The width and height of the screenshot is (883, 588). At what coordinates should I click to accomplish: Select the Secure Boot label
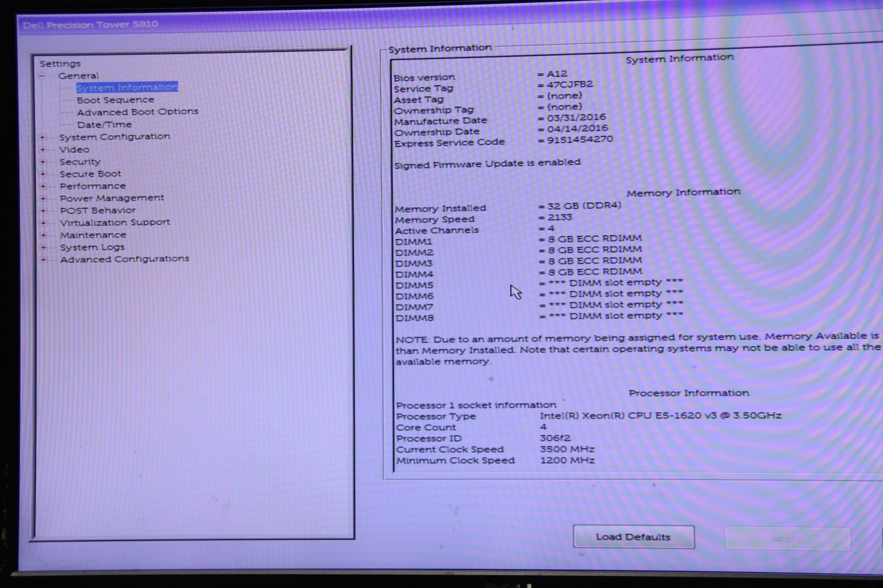[91, 174]
